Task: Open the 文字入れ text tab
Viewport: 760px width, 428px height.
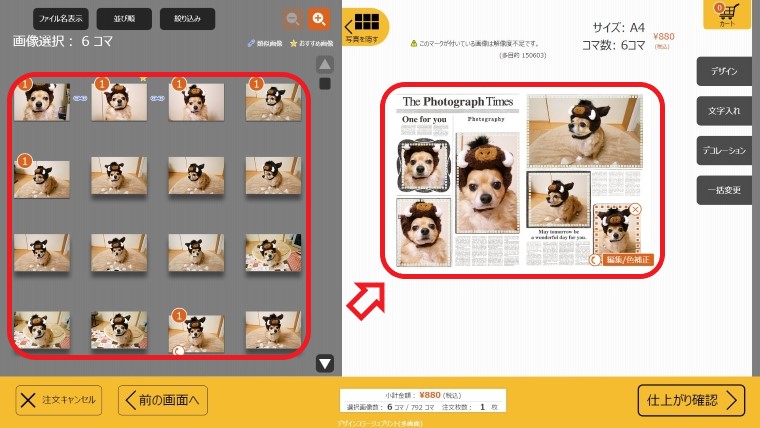Action: tap(724, 111)
